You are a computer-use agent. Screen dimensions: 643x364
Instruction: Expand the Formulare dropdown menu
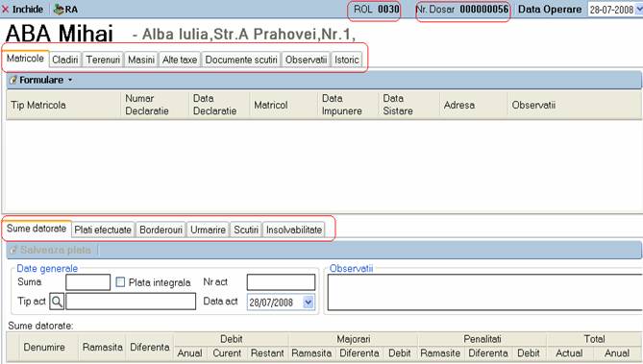click(70, 80)
